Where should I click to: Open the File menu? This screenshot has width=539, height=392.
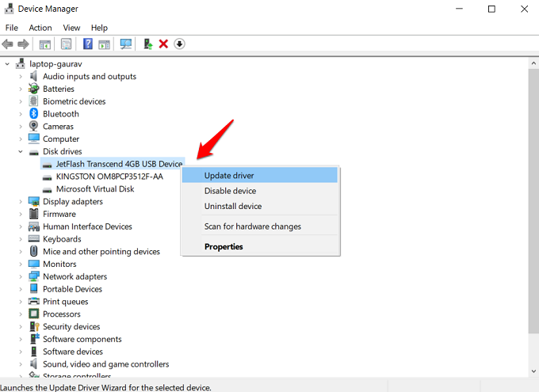tap(12, 28)
